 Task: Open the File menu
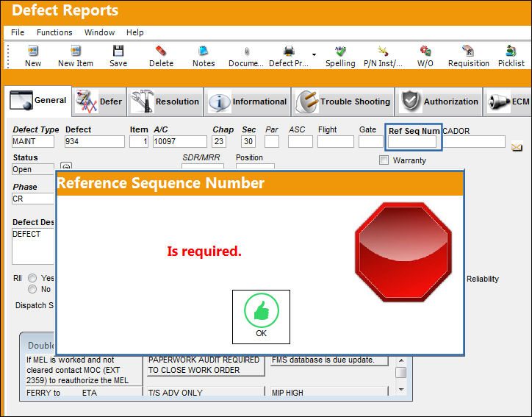18,32
